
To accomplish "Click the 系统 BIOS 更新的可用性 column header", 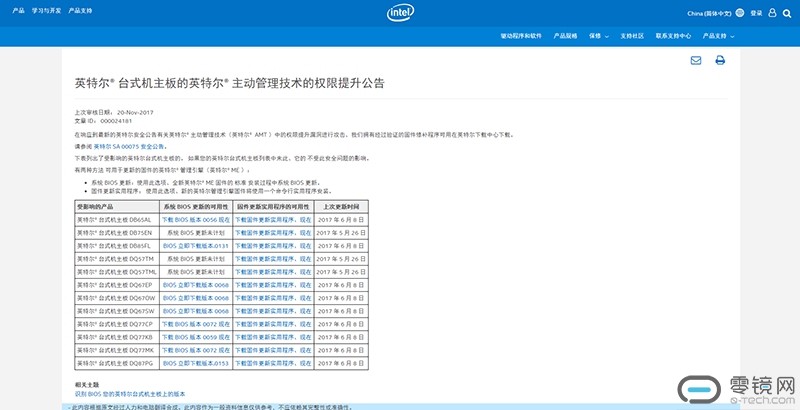I will tap(196, 207).
